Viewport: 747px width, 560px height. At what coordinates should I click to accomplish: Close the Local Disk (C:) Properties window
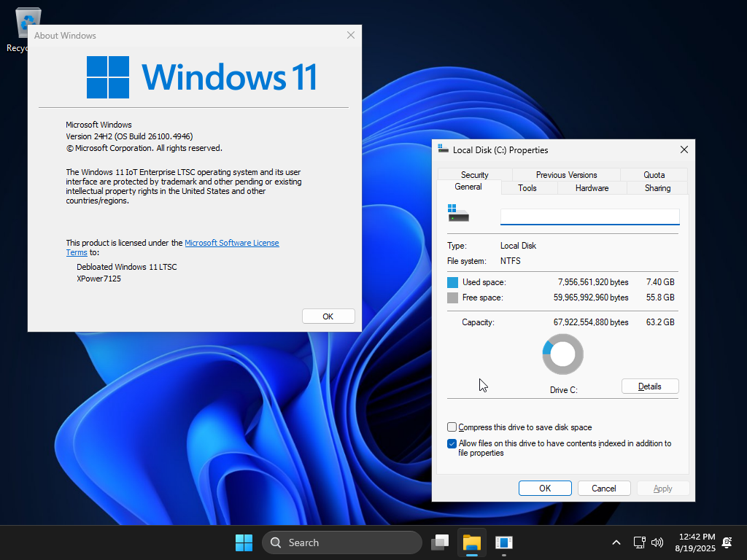coord(684,149)
